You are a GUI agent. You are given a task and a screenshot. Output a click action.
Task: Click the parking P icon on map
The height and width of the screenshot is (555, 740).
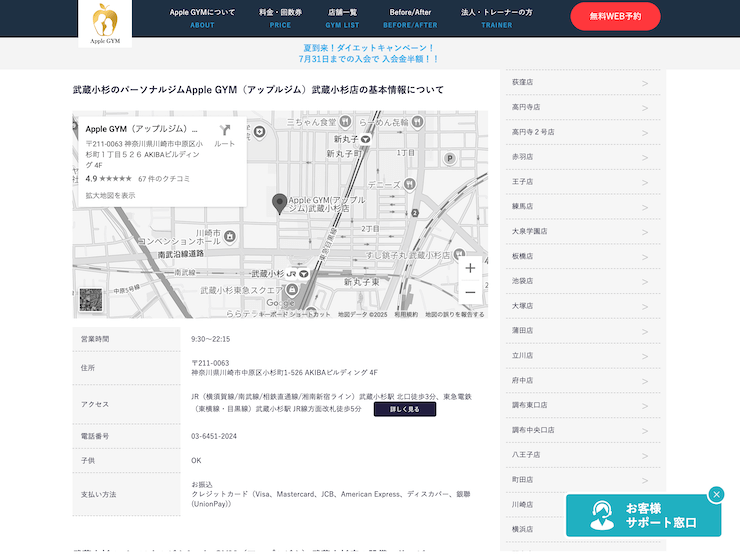coord(450,159)
